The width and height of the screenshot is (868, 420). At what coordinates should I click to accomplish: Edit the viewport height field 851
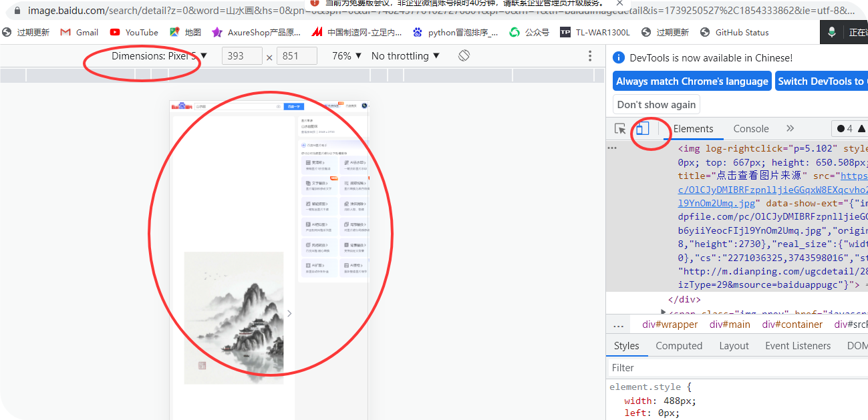[x=297, y=56]
